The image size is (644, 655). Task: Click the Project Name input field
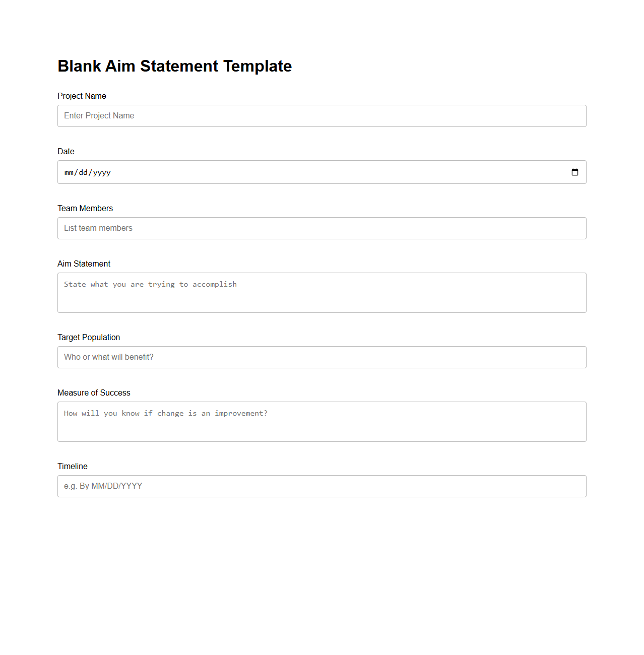322,116
